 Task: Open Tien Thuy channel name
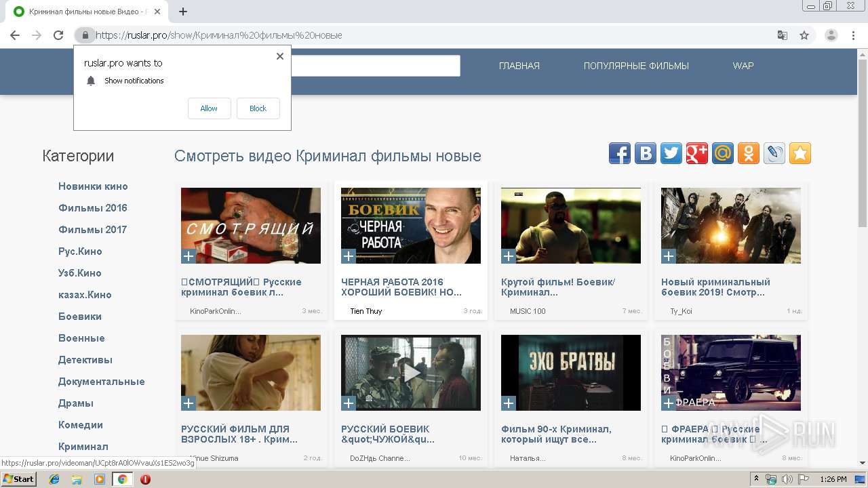366,311
